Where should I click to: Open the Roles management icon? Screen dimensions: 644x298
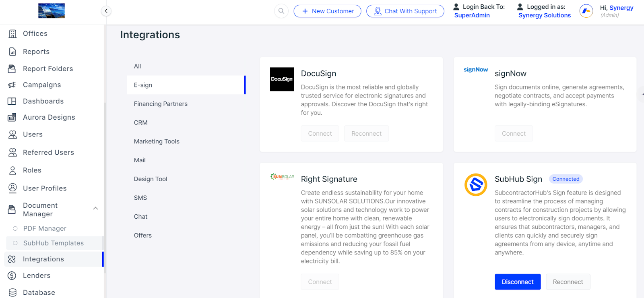(12, 170)
